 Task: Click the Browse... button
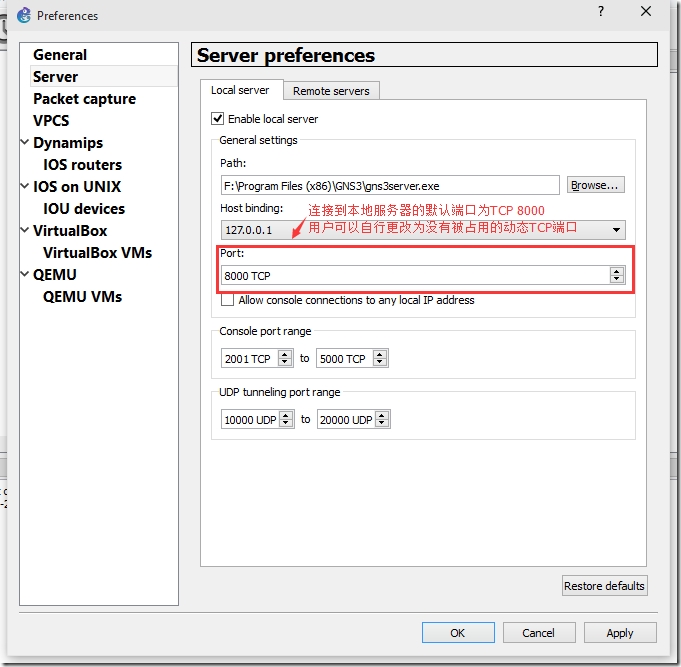[x=595, y=185]
